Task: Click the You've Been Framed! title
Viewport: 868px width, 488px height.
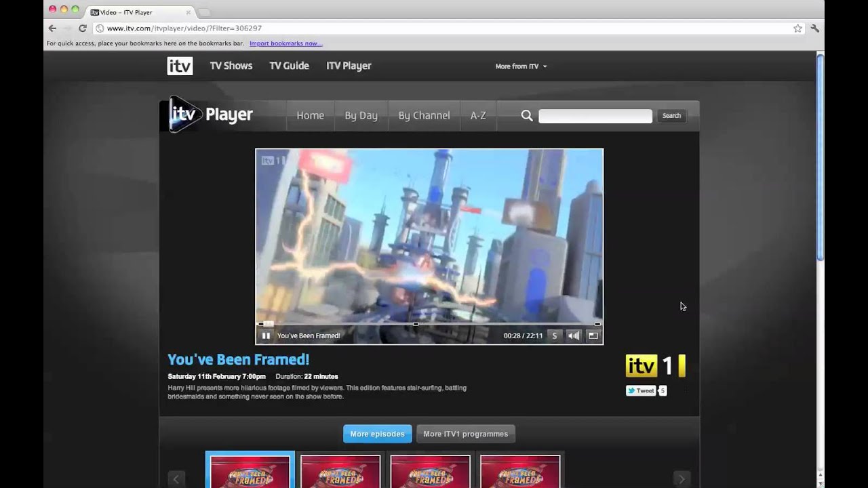Action: 238,359
